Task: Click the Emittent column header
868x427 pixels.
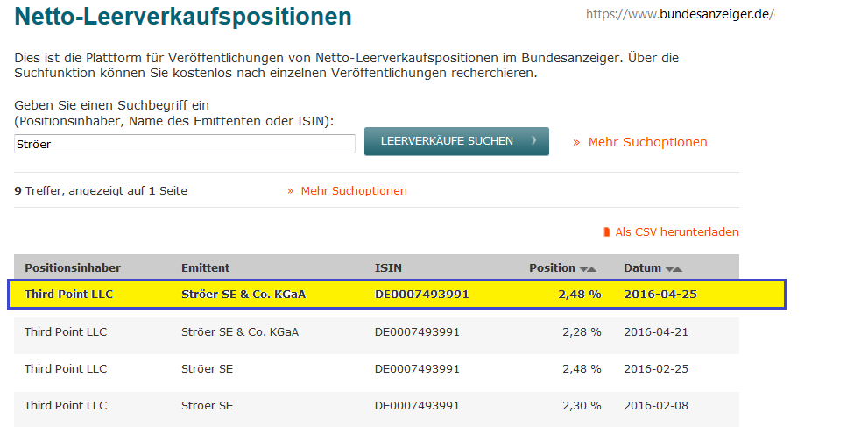Action: point(205,267)
